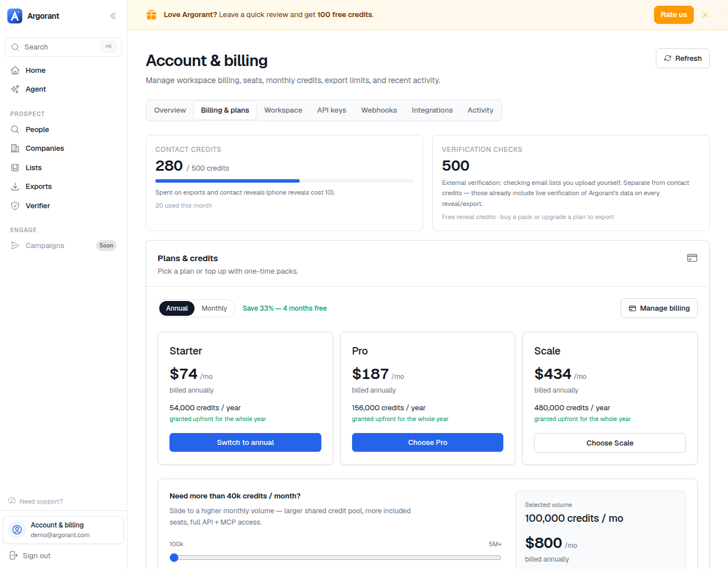
Task: Click the contact credits progress bar
Action: pyautogui.click(x=284, y=181)
